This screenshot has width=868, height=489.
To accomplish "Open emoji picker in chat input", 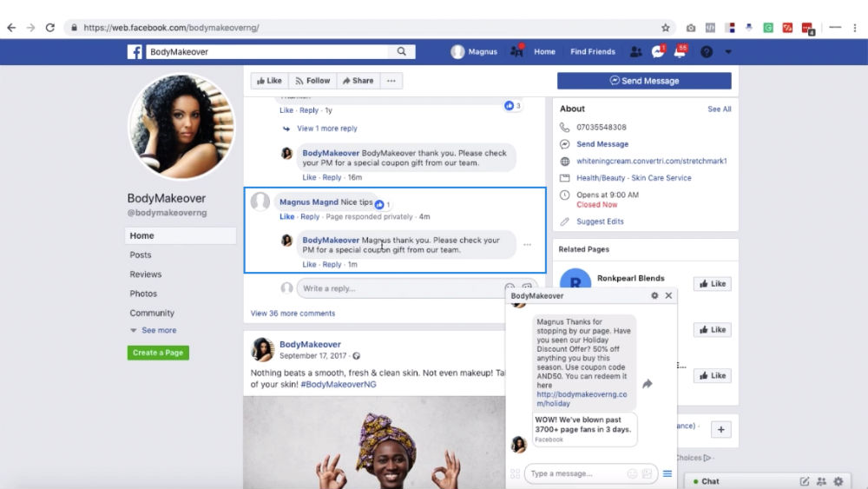I will pos(632,473).
